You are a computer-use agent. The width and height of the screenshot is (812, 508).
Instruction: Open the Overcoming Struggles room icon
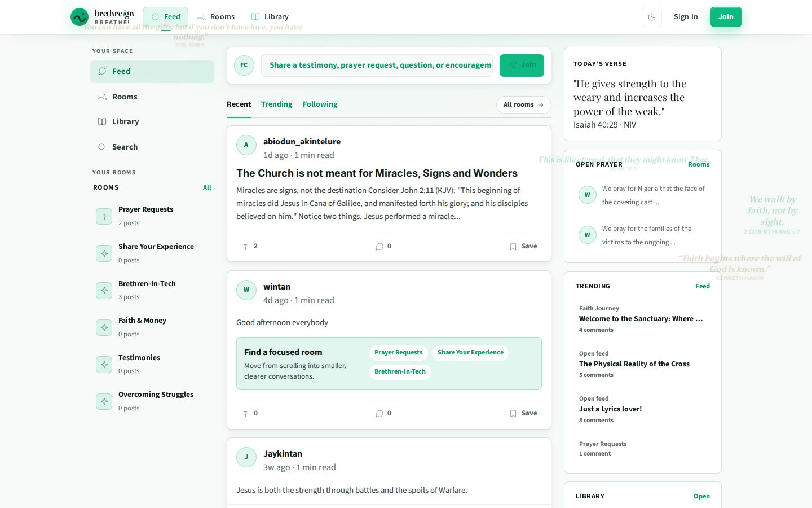coord(104,401)
